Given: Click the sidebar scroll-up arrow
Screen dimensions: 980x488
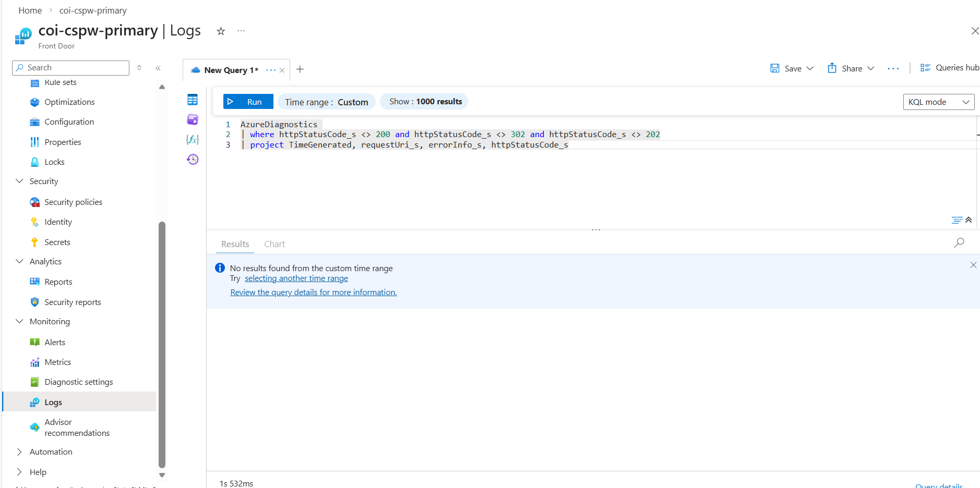Looking at the screenshot, I should click(x=162, y=87).
